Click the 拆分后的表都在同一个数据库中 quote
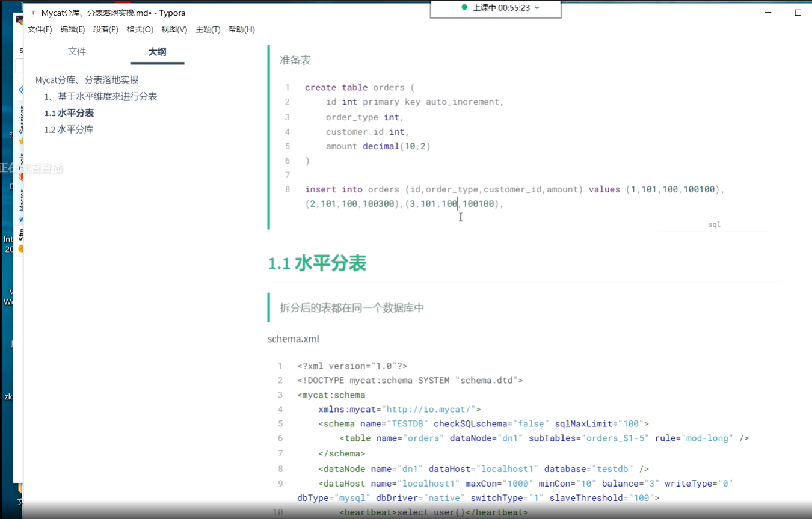812x519 pixels. (352, 308)
